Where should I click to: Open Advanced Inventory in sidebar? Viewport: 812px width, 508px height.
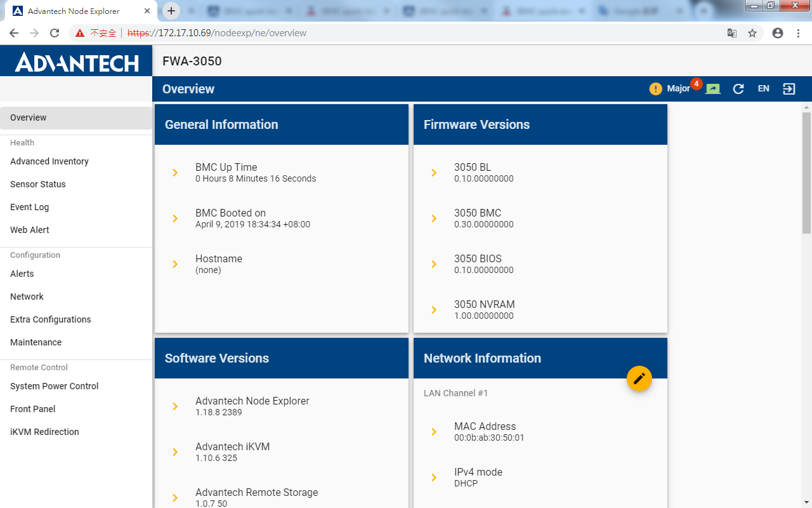tap(76, 161)
